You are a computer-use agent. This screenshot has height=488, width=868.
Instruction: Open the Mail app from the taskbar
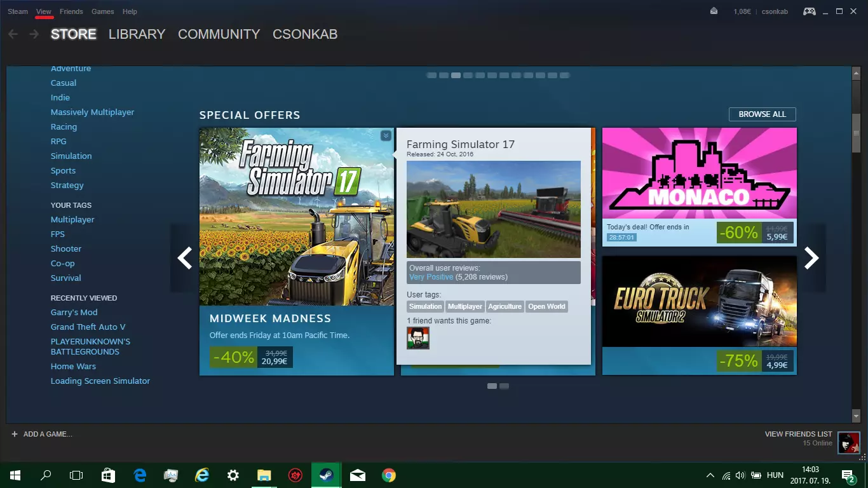(x=358, y=475)
